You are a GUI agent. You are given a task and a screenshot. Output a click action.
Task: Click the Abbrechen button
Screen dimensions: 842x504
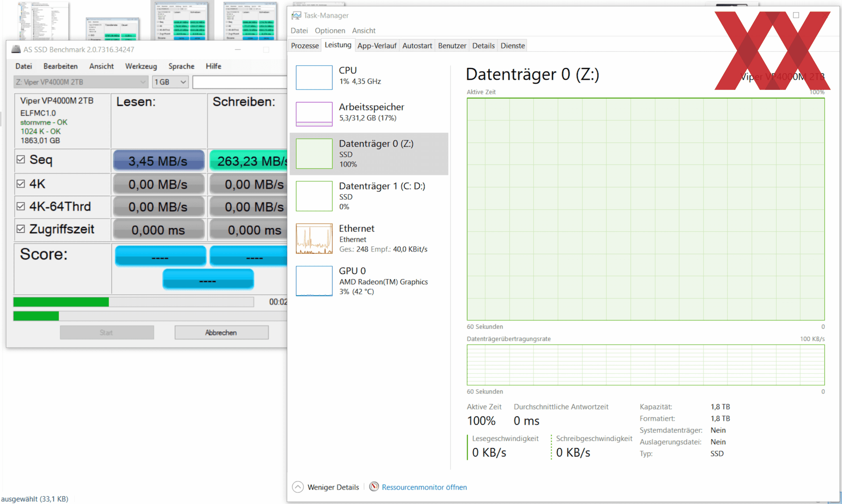pyautogui.click(x=221, y=333)
